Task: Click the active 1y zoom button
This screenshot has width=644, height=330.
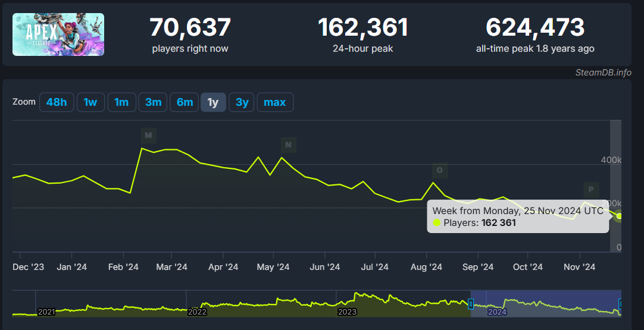Action: 213,102
